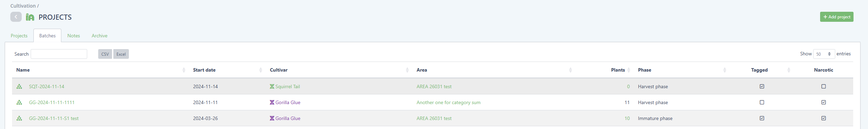Click Gorilla Glue icon in second row
This screenshot has height=129, width=868.
click(x=272, y=102)
